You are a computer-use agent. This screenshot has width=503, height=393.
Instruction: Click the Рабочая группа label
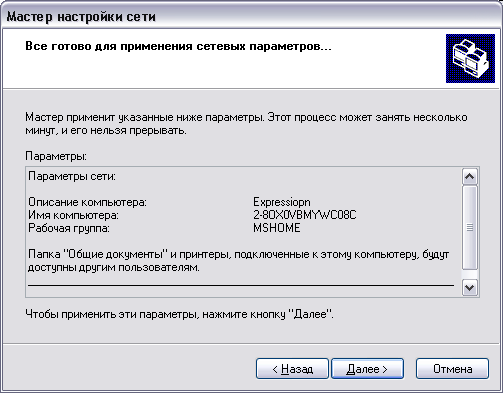[x=69, y=228]
